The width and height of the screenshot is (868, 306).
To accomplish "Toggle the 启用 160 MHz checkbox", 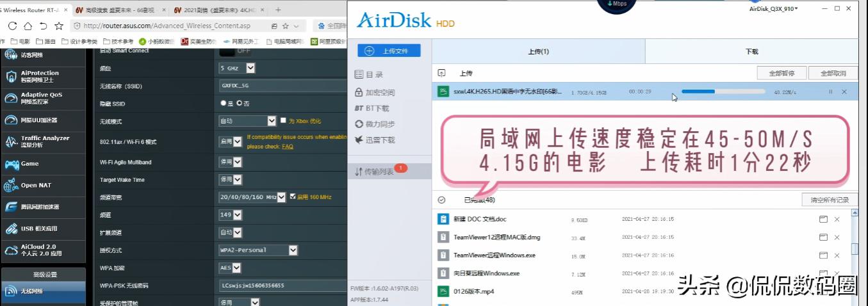I will pos(293,197).
